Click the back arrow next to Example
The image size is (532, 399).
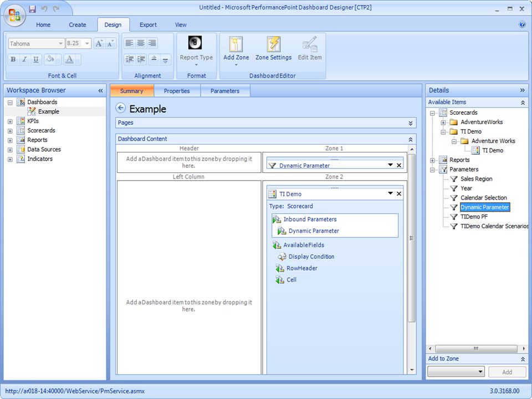coord(120,108)
